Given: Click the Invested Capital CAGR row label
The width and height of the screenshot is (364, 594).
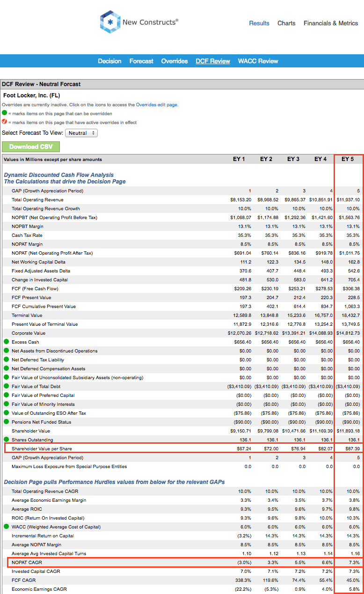Looking at the screenshot, I should [36, 572].
